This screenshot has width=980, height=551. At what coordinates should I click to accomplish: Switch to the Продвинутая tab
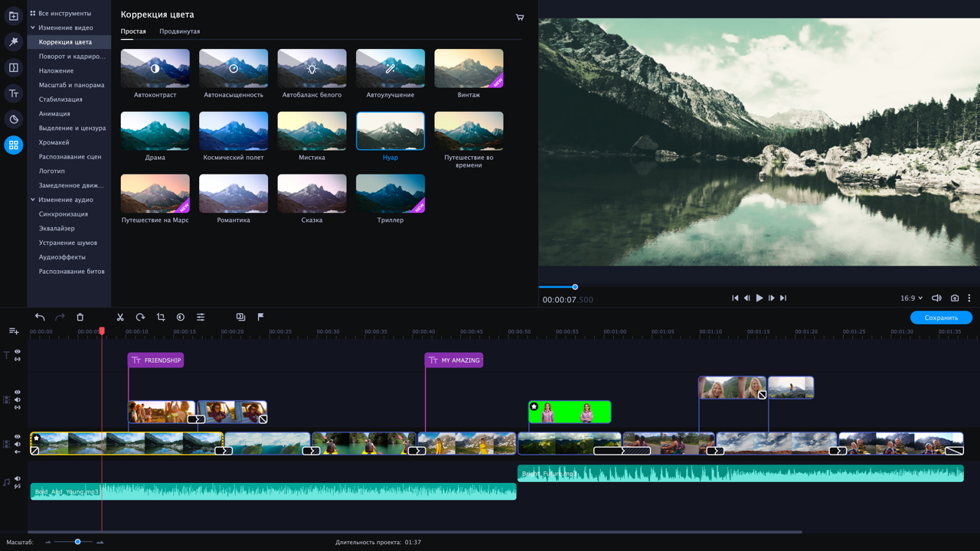coord(179,31)
